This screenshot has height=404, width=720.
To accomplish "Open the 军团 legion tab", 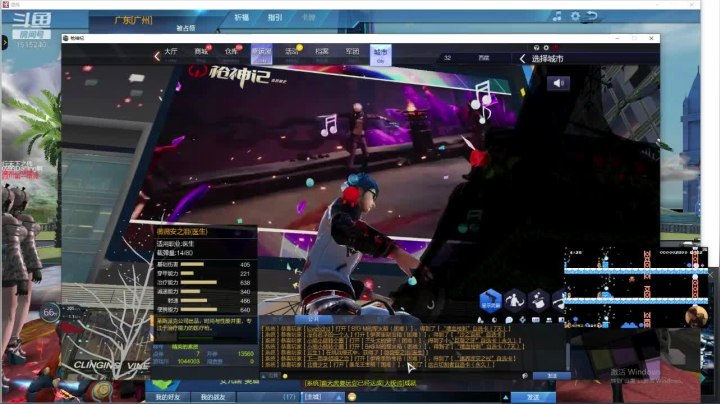I will pos(352,54).
